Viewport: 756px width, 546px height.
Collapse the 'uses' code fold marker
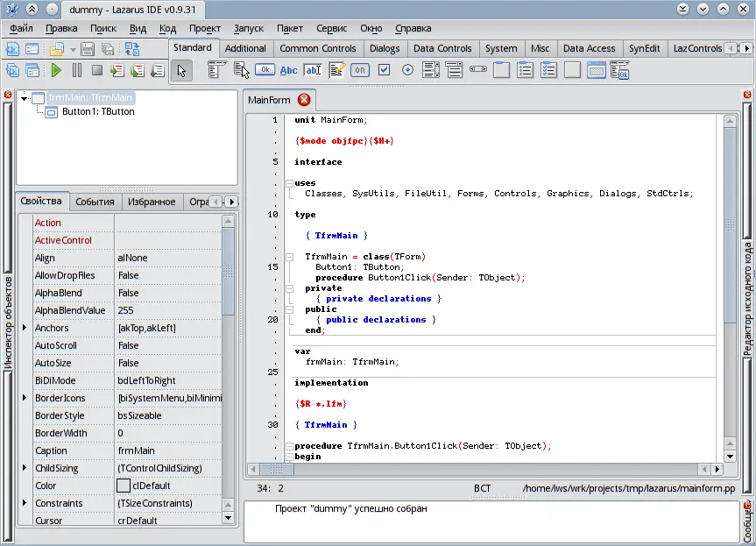click(289, 183)
